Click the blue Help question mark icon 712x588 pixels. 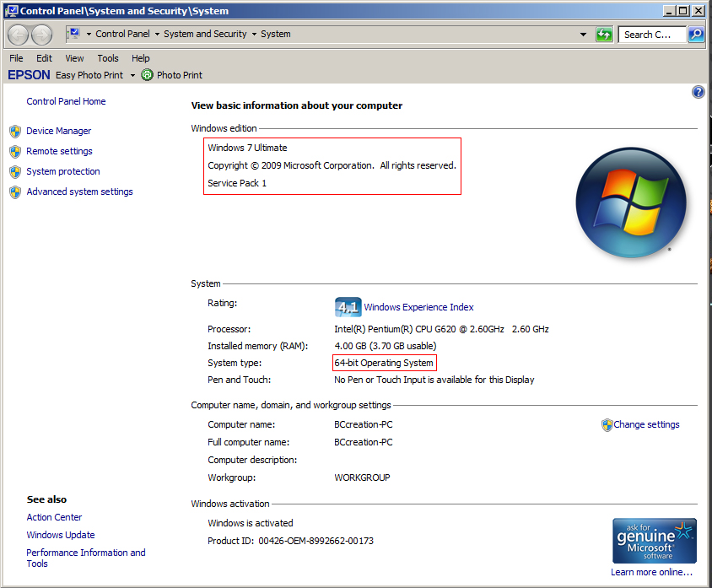pos(698,92)
